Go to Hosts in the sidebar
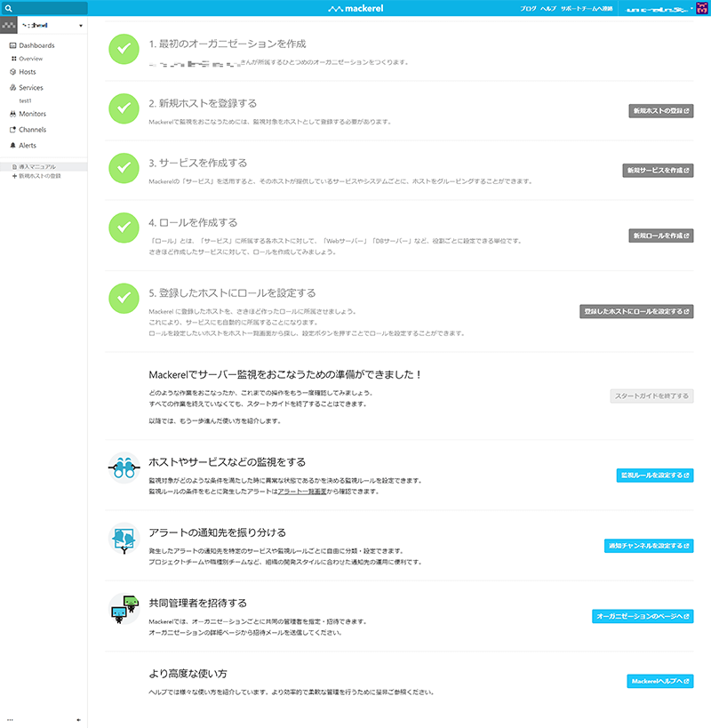Viewport: 711px width, 728px height. [x=28, y=71]
